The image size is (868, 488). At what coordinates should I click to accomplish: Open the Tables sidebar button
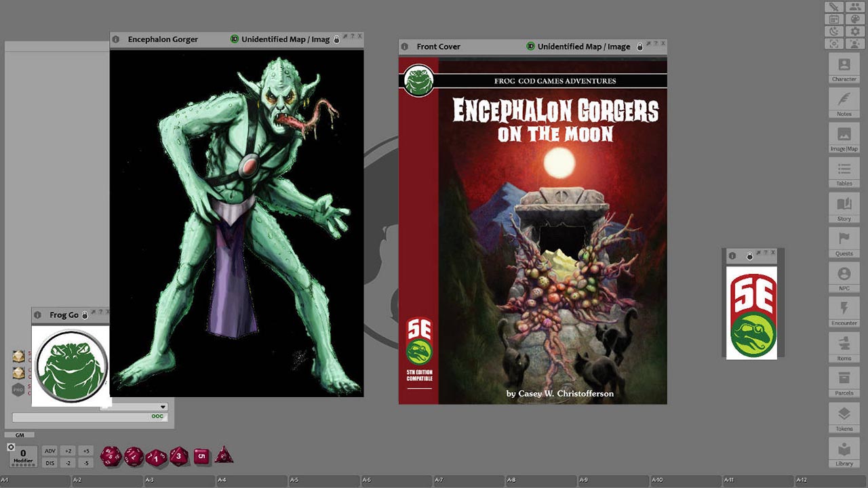click(844, 173)
